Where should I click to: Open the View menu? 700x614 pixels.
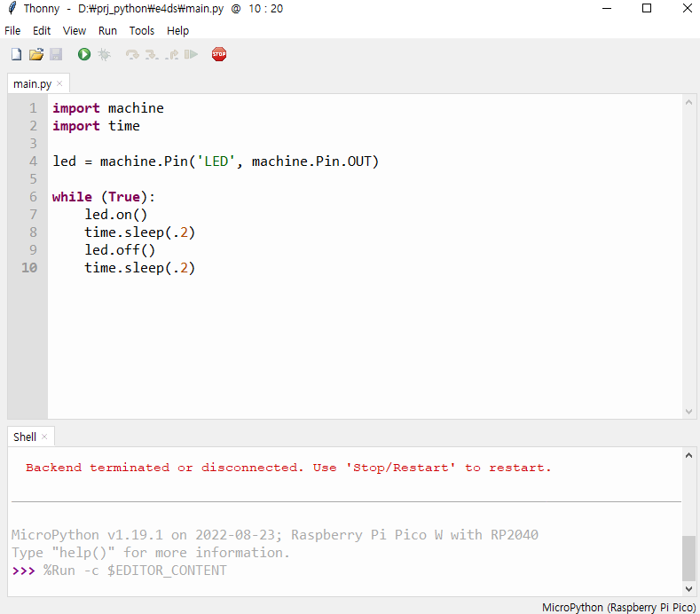coord(75,31)
